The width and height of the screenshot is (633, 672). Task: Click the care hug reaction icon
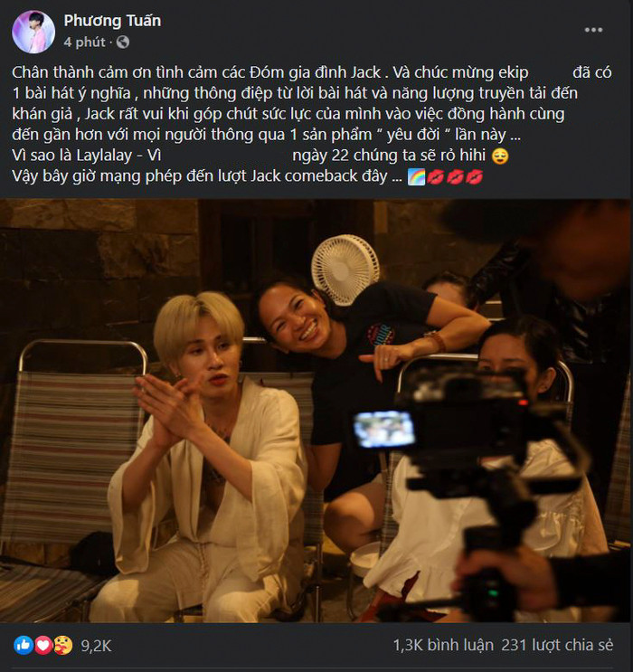click(x=61, y=645)
